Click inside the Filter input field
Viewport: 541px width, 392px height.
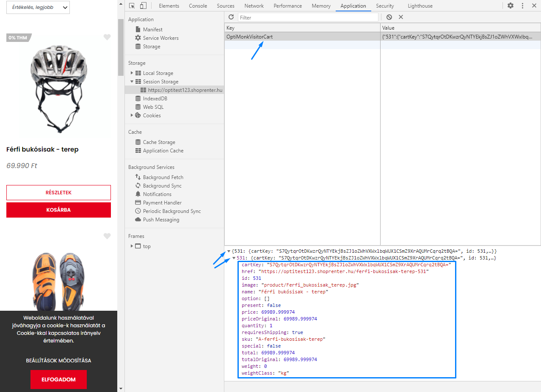308,17
